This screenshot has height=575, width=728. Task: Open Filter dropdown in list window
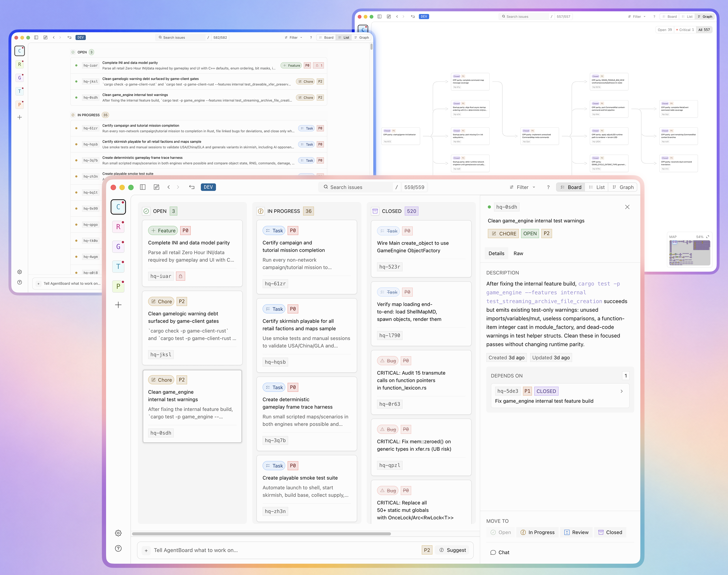click(x=293, y=37)
